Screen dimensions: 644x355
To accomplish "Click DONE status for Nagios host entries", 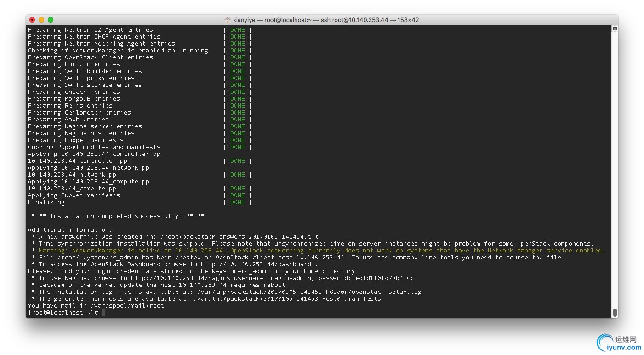I will click(238, 133).
